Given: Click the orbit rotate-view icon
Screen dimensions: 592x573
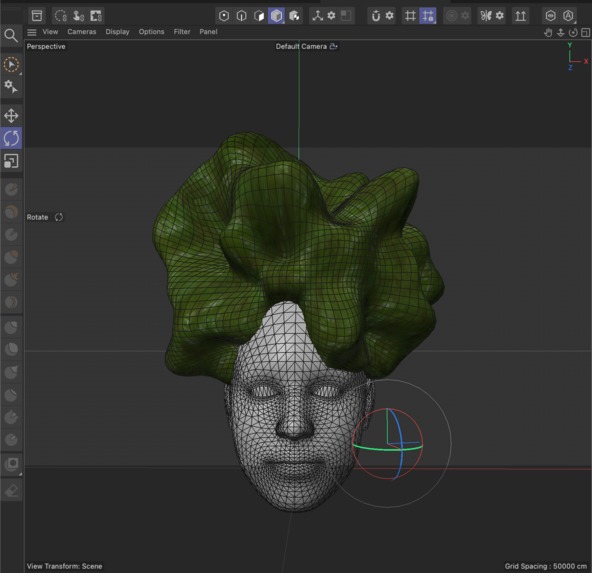Looking at the screenshot, I should (573, 33).
